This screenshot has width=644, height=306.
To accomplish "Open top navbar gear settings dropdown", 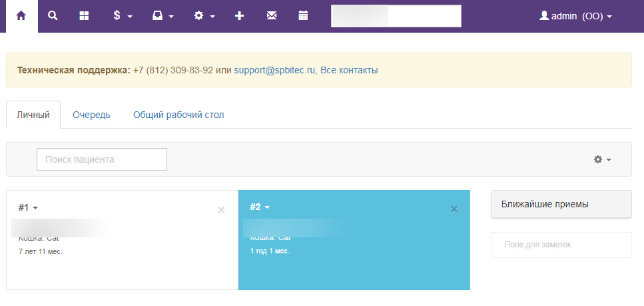I will [204, 16].
